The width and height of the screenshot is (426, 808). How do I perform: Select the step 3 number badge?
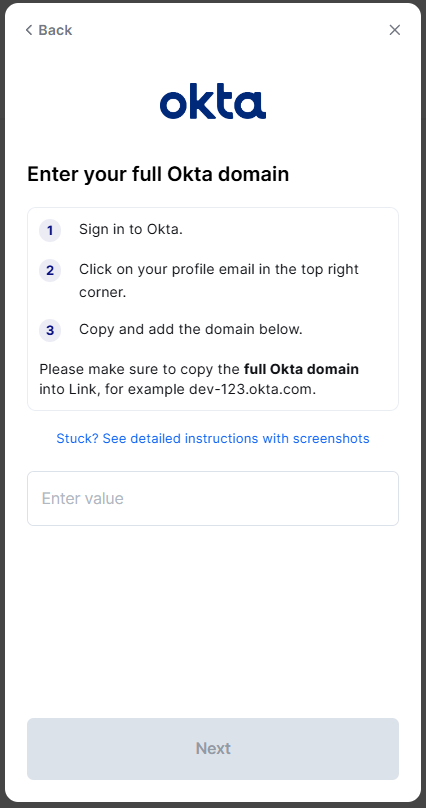pyautogui.click(x=50, y=330)
